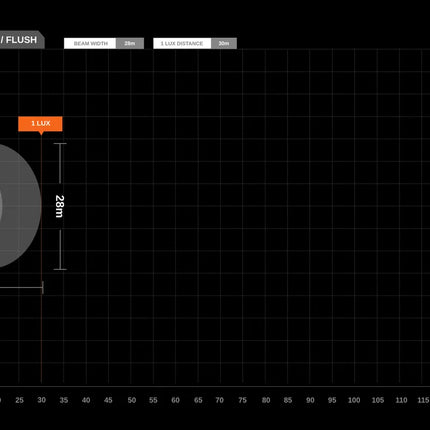
Task: Click the bottom cap of the 28m bracket
Action: tap(60, 269)
